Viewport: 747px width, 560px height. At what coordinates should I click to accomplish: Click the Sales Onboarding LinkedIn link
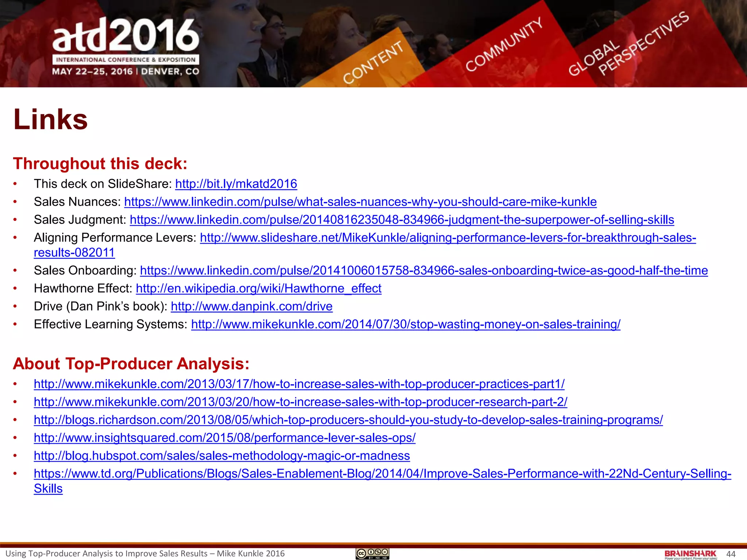point(423,271)
